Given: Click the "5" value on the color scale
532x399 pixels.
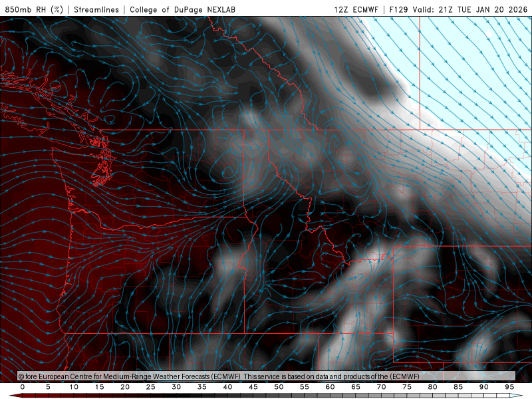Looking at the screenshot, I should 48,387.
